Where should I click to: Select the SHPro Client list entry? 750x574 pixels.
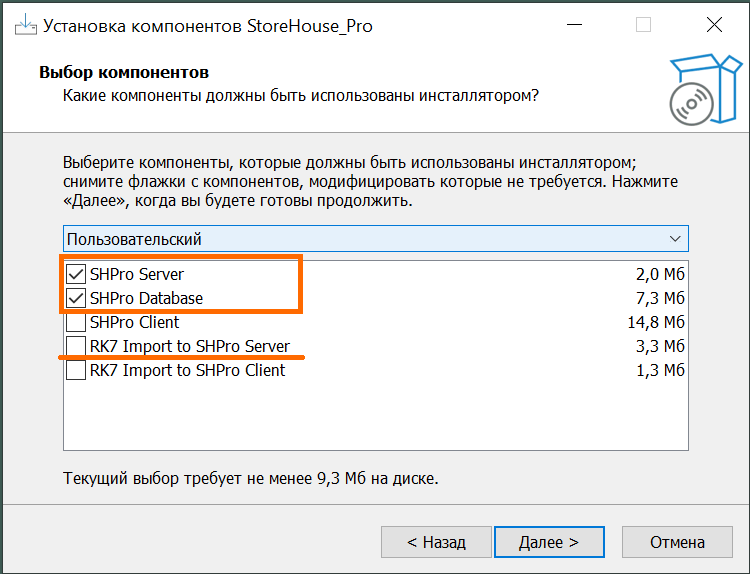click(x=135, y=322)
